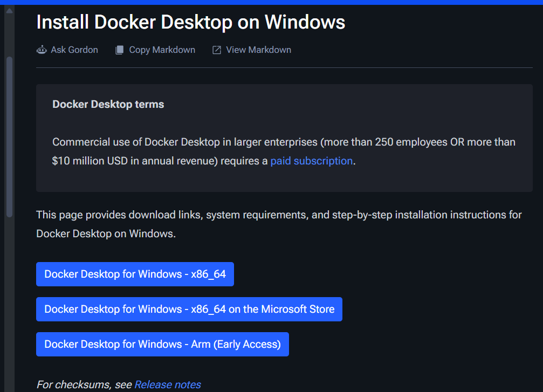Open the Release notes link

pyautogui.click(x=168, y=385)
